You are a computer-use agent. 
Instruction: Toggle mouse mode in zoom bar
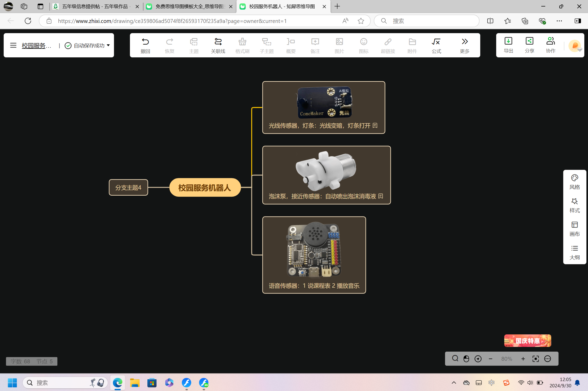pos(466,359)
